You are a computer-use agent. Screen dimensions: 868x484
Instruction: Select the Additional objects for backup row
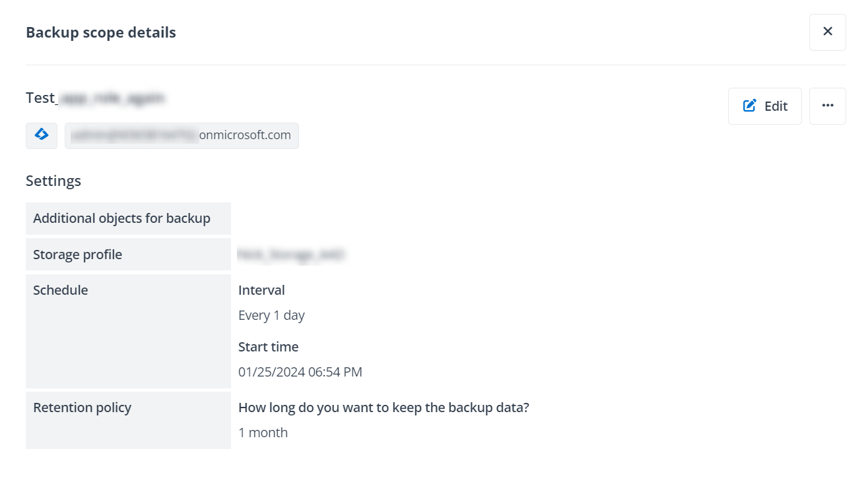point(121,218)
